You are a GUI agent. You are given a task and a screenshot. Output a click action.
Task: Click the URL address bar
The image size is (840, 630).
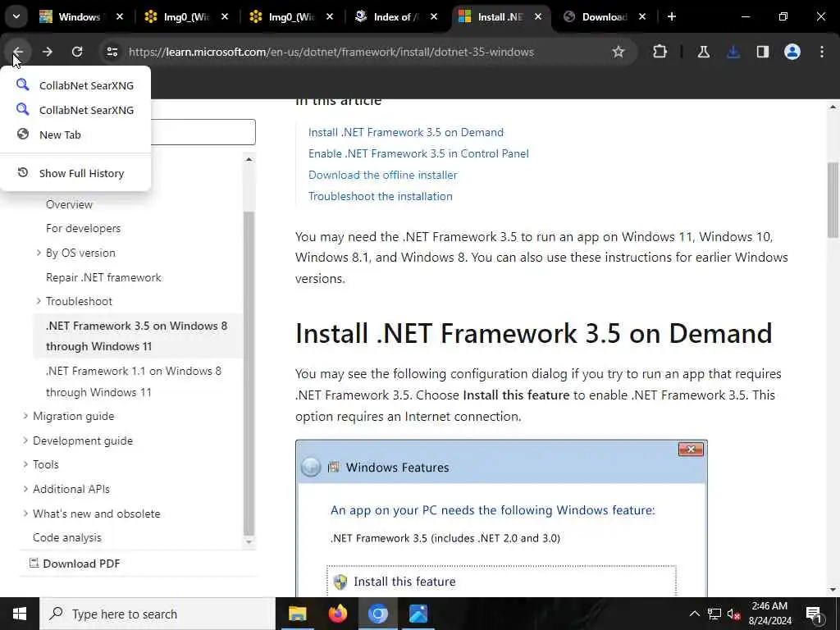(331, 52)
